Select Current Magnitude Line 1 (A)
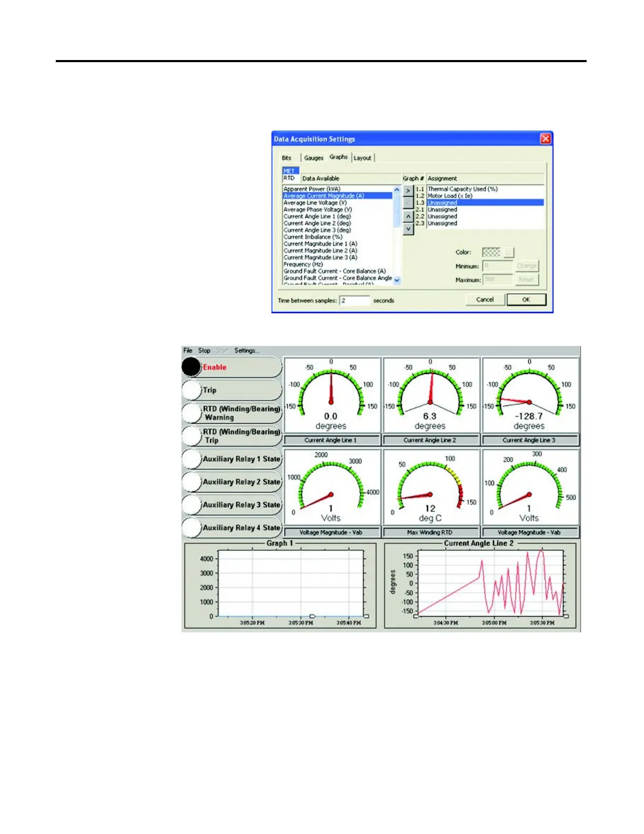This screenshot has width=644, height=834. pos(338,244)
